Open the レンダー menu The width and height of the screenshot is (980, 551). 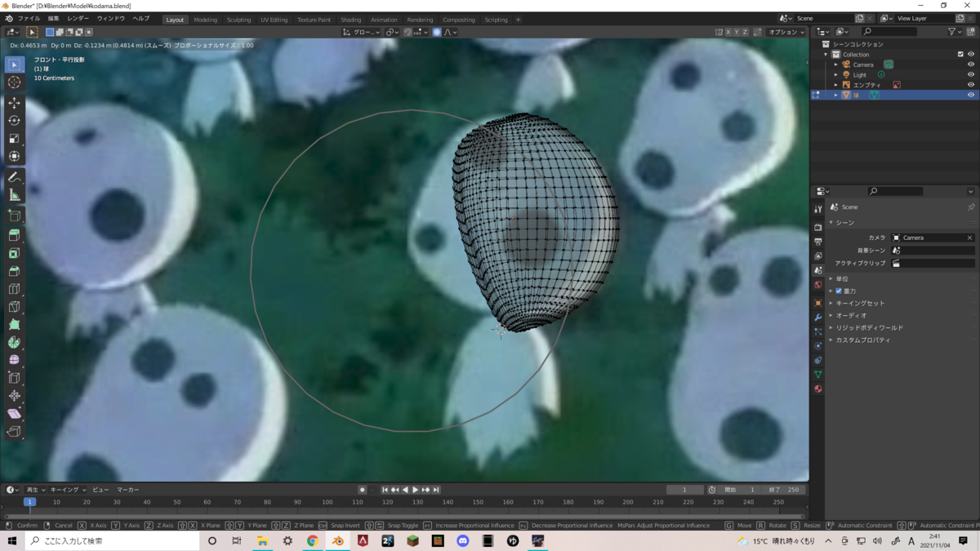(78, 19)
